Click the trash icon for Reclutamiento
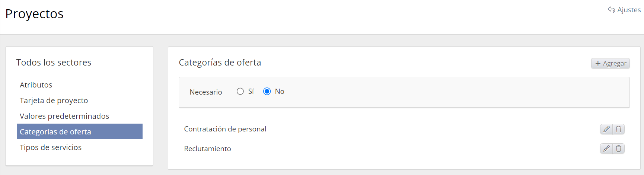Screen dimensions: 644x175 [619, 149]
